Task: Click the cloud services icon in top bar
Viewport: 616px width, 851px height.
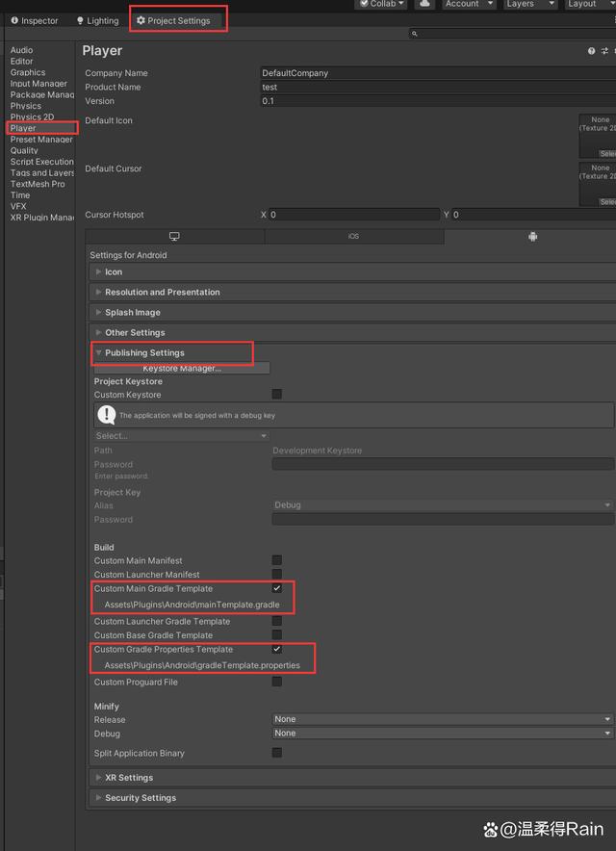Action: pos(425,4)
